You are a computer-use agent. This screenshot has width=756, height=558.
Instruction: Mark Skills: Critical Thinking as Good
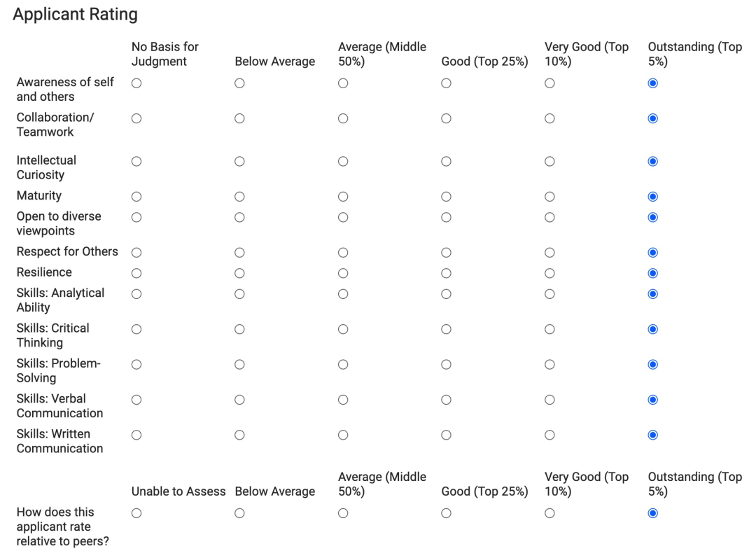click(446, 329)
